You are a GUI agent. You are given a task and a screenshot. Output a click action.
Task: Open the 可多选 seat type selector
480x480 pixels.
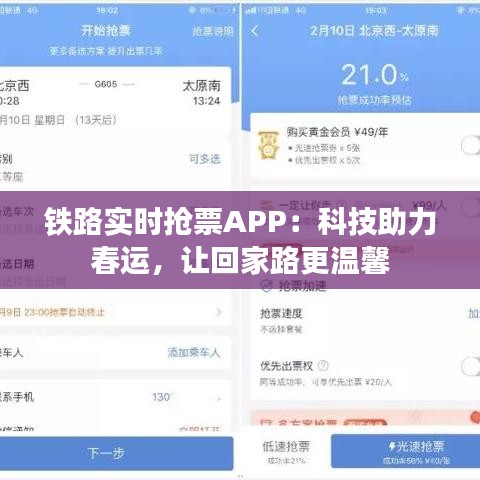[x=205, y=159]
